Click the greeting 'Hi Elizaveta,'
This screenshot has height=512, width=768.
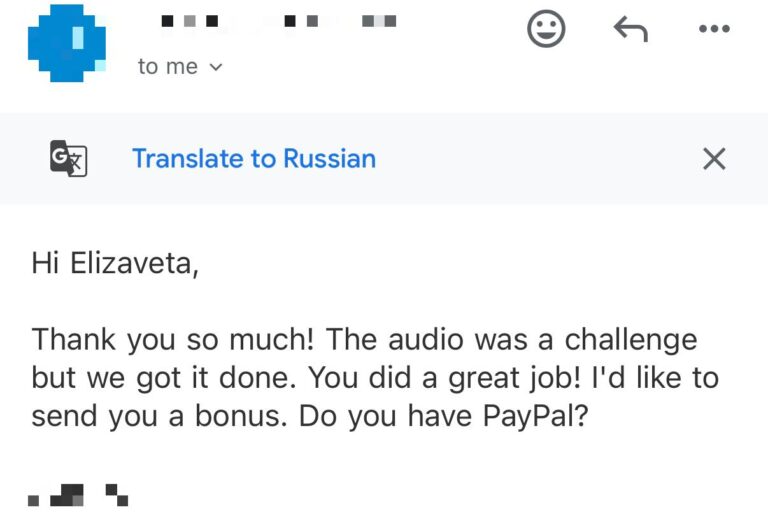(115, 263)
